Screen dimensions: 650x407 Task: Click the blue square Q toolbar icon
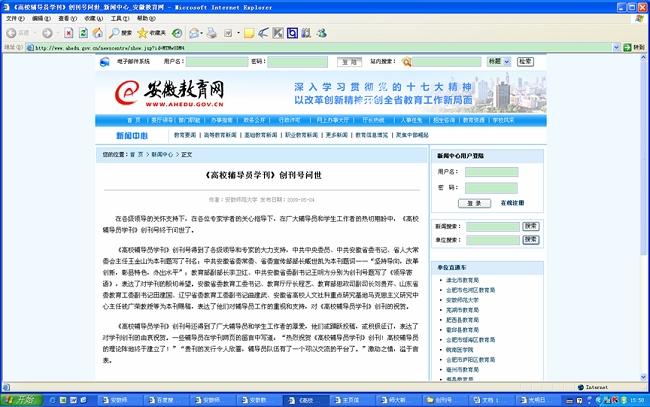pos(292,33)
